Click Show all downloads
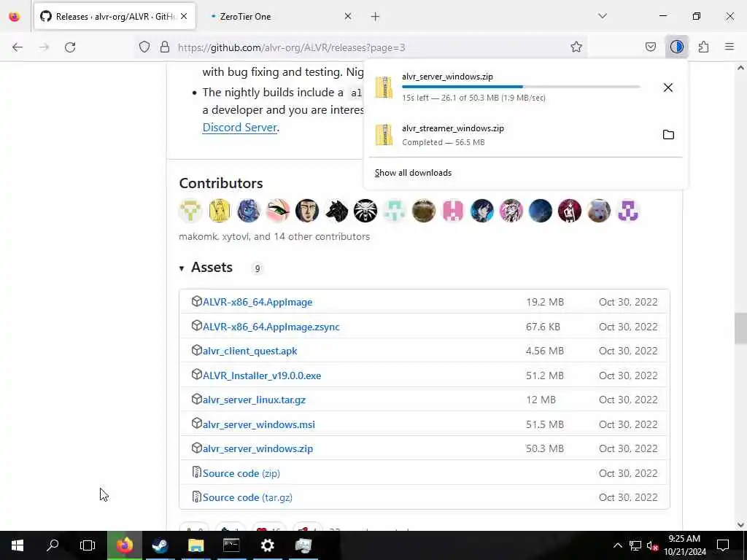Screen dimensions: 747x560 tap(413, 173)
